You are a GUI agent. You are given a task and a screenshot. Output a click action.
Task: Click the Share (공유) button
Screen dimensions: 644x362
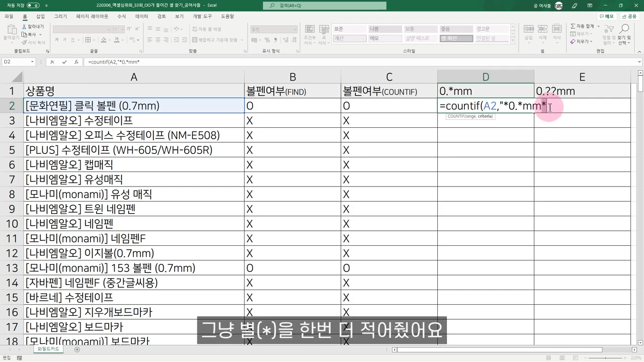[x=629, y=17]
